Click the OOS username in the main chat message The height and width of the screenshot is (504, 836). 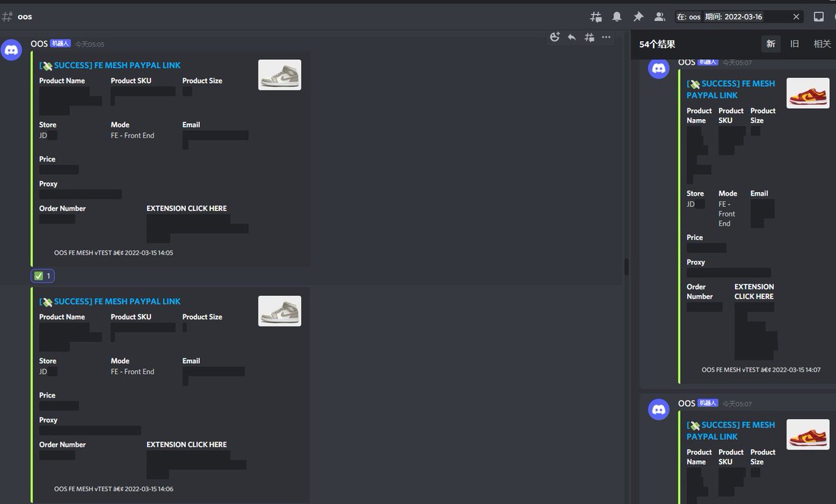click(39, 44)
